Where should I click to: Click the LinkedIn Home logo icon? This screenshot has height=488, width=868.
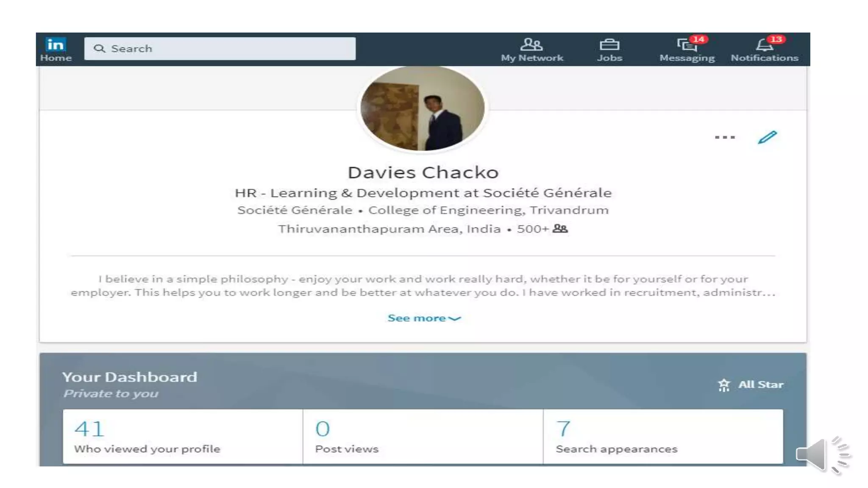point(55,44)
